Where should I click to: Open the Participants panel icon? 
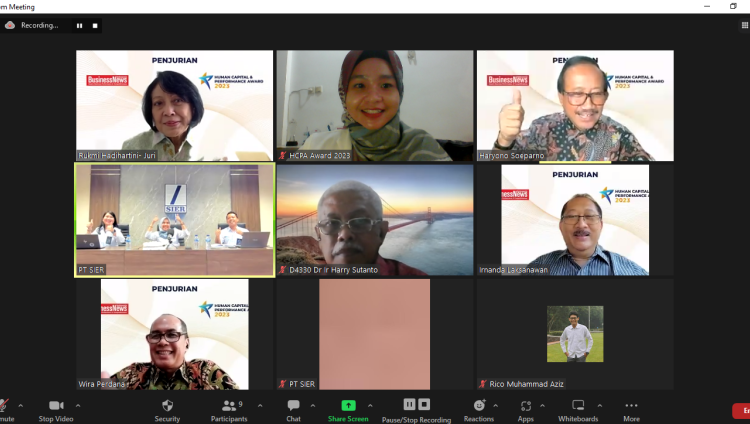coord(229,406)
